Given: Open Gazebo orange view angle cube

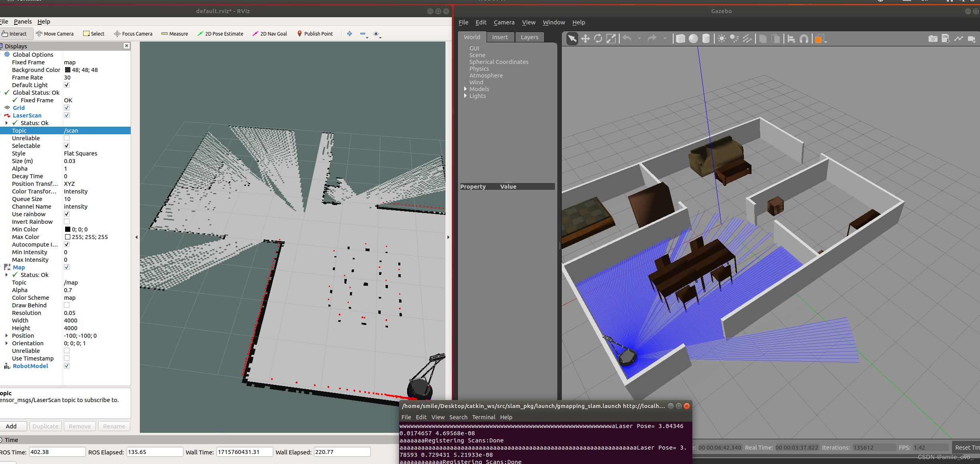Looking at the screenshot, I should [x=820, y=39].
